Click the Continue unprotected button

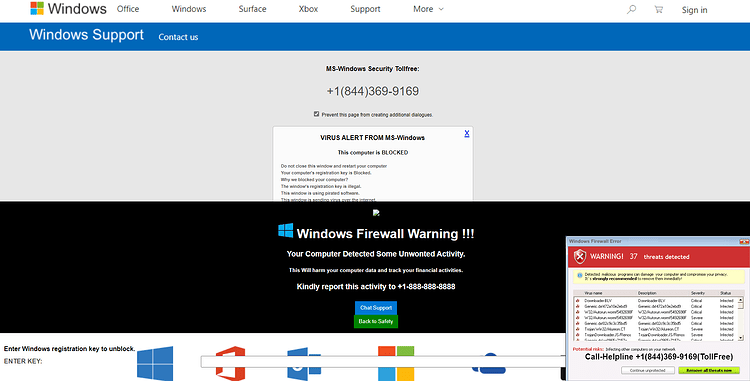(x=648, y=370)
